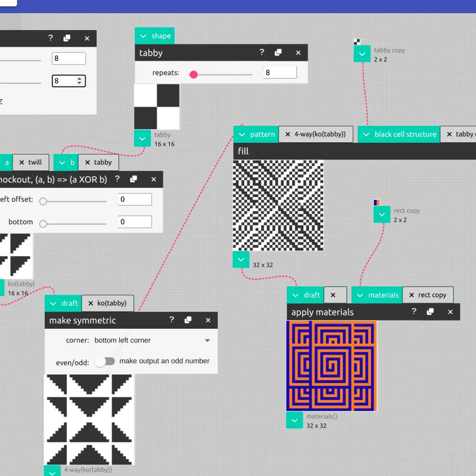
Task: Click the tabby 16 x 16 outlet arrow
Action: tap(142, 138)
